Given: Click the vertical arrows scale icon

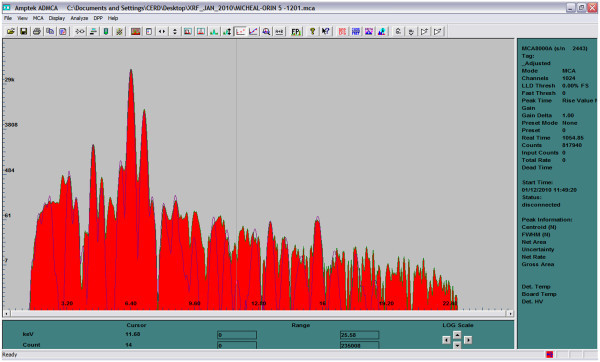Looking at the screenshot, I should point(174,31).
